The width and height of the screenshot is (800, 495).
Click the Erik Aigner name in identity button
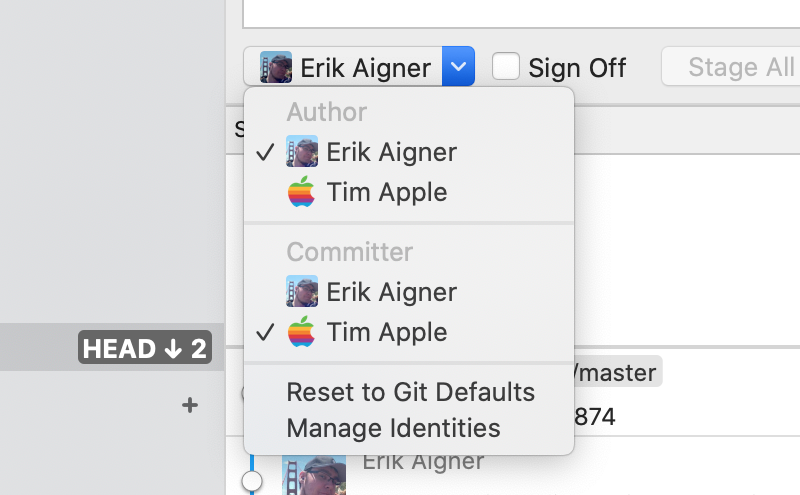[x=365, y=68]
